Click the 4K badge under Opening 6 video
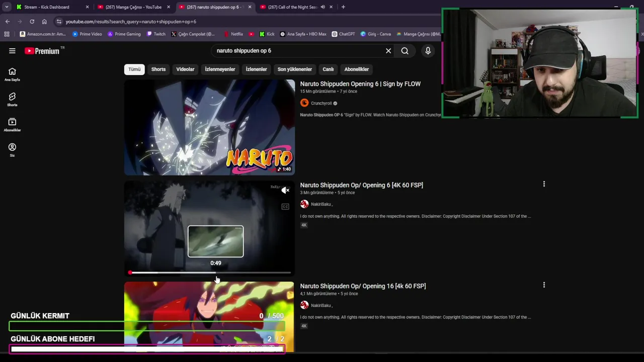The image size is (644, 362). point(304,225)
